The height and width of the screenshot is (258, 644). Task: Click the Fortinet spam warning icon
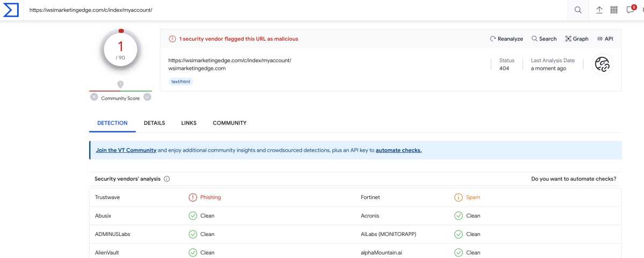458,197
